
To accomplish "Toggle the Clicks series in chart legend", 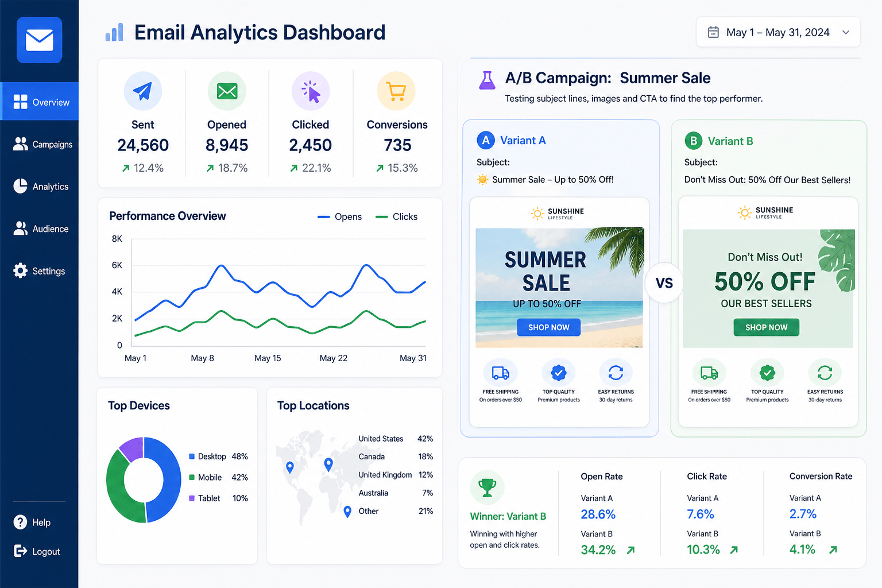I will pyautogui.click(x=396, y=216).
